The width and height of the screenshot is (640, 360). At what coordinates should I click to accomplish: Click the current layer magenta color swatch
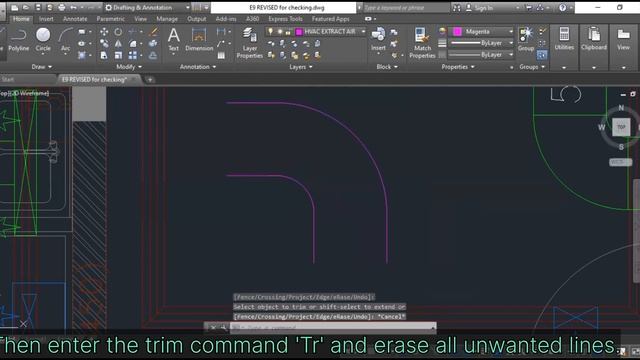tap(299, 31)
